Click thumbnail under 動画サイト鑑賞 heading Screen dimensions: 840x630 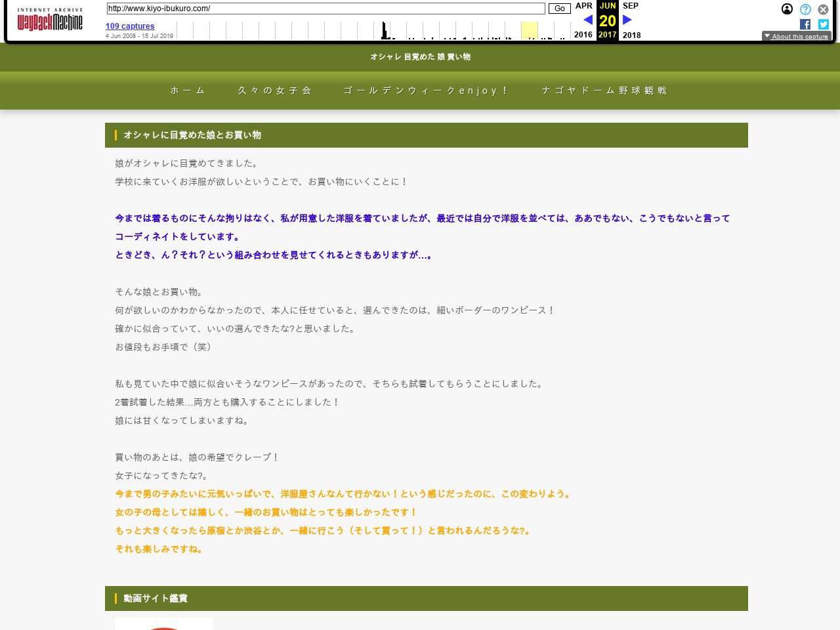point(164,623)
